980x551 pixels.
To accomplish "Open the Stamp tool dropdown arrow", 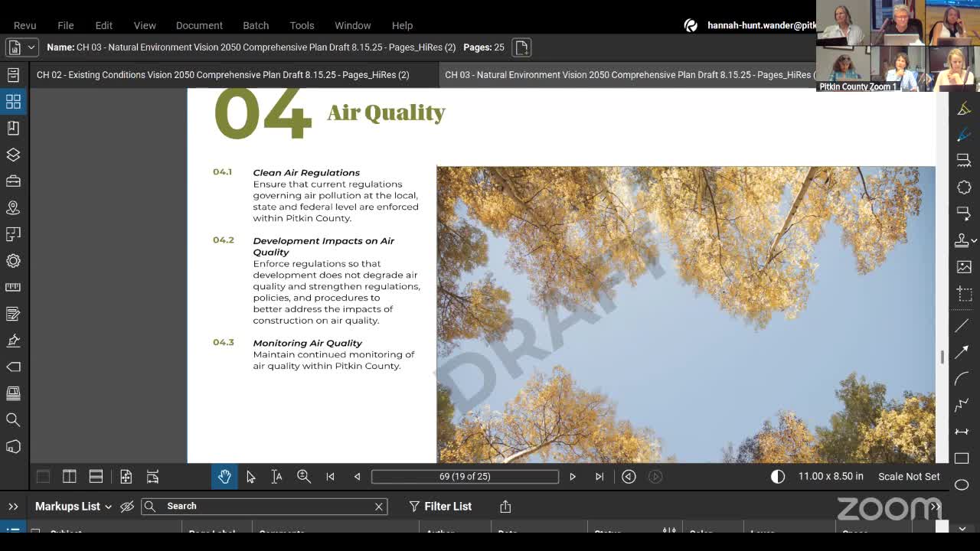I will click(x=974, y=240).
